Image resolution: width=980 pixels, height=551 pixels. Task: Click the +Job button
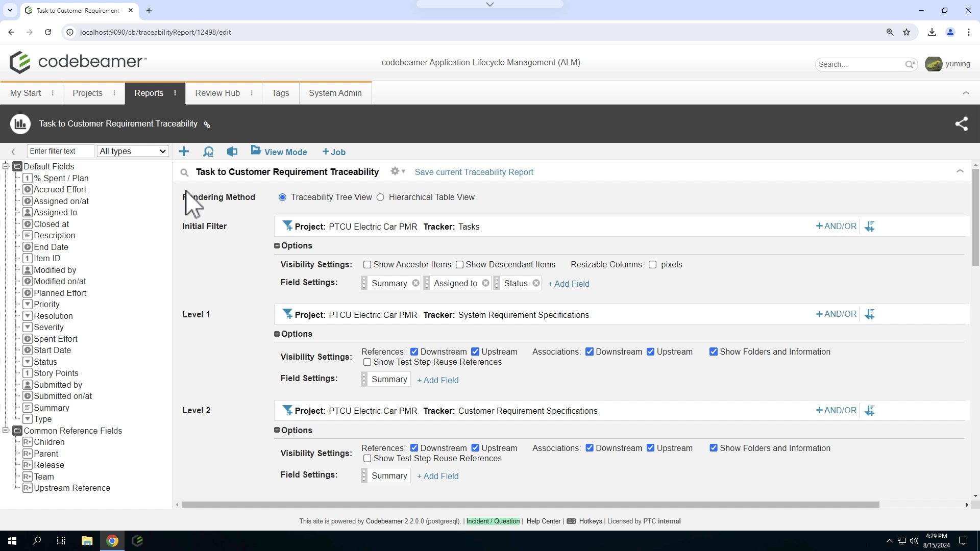click(x=334, y=152)
